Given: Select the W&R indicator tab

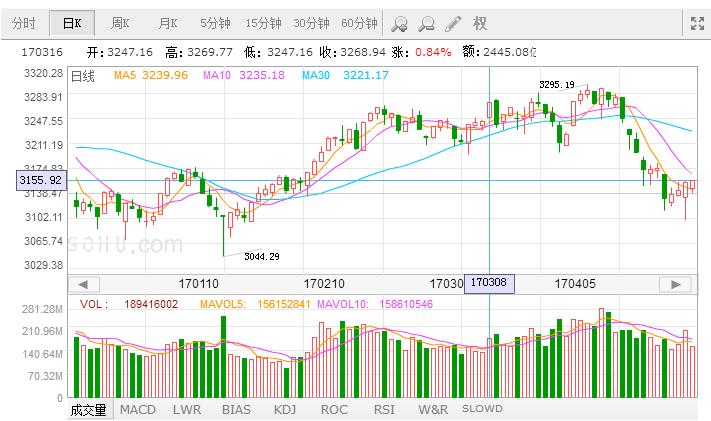Looking at the screenshot, I should [x=433, y=409].
